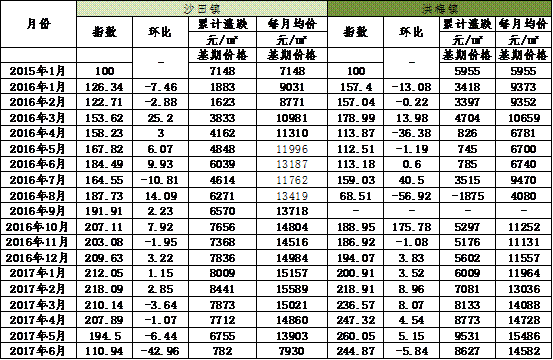The image size is (553, 360).
Task: Click the 25.2 value in 2016年3月 row
Action: click(160, 118)
